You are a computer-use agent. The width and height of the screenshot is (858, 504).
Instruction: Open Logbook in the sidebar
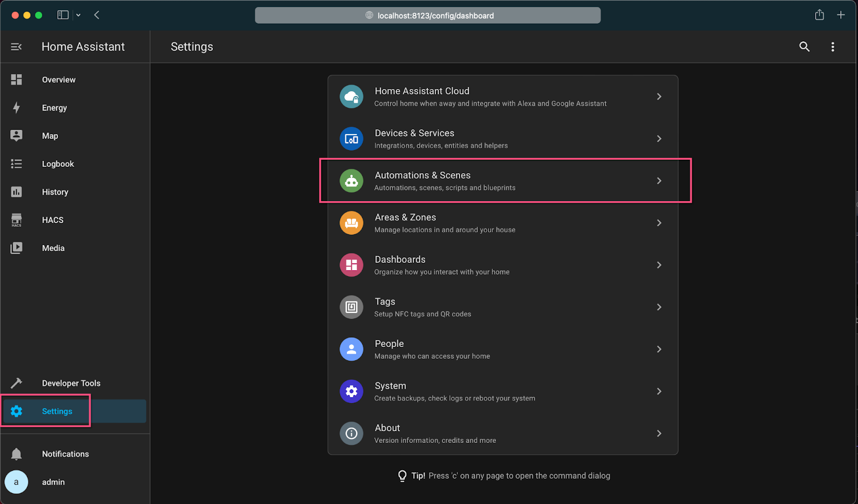point(58,164)
